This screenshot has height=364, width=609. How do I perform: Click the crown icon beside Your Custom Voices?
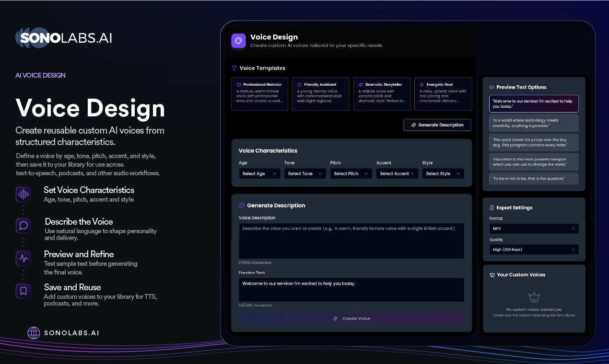492,275
